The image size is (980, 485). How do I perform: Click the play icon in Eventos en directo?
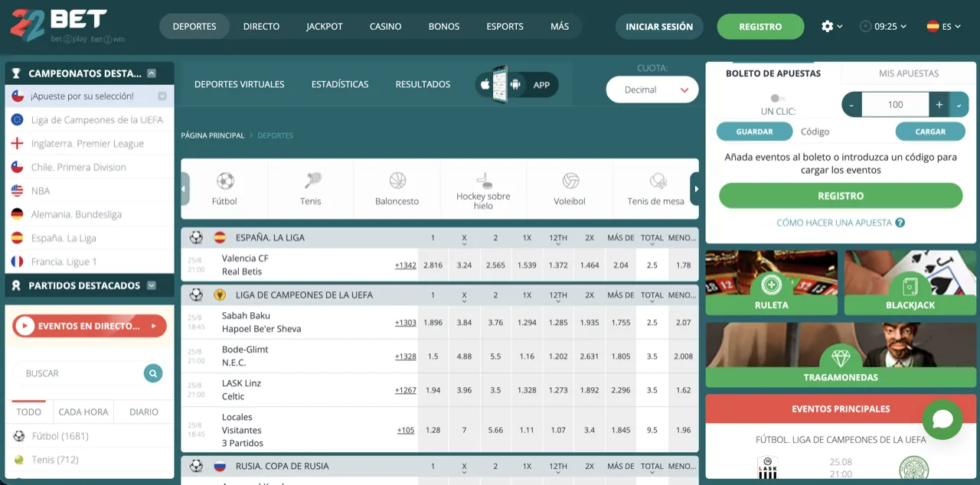point(25,326)
